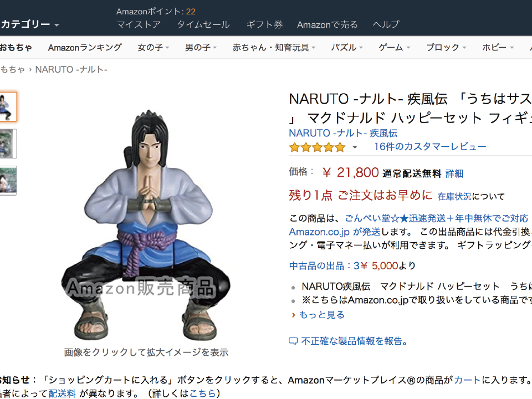
Task: Expand the カテゴリー dropdown
Action: pos(30,24)
